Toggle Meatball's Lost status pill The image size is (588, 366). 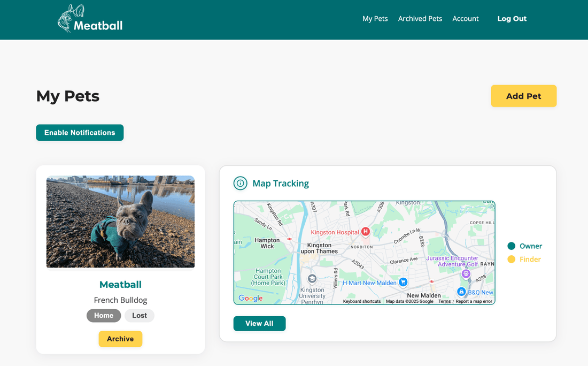[x=140, y=315]
